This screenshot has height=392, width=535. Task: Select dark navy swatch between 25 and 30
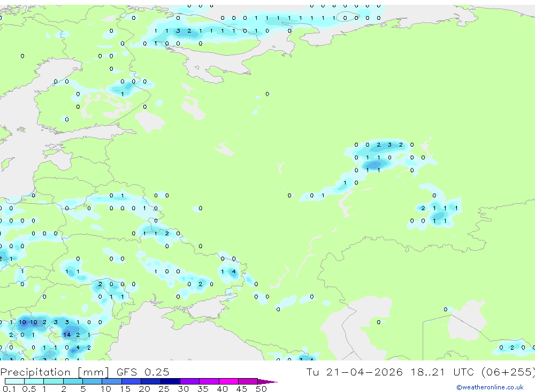tap(170, 381)
